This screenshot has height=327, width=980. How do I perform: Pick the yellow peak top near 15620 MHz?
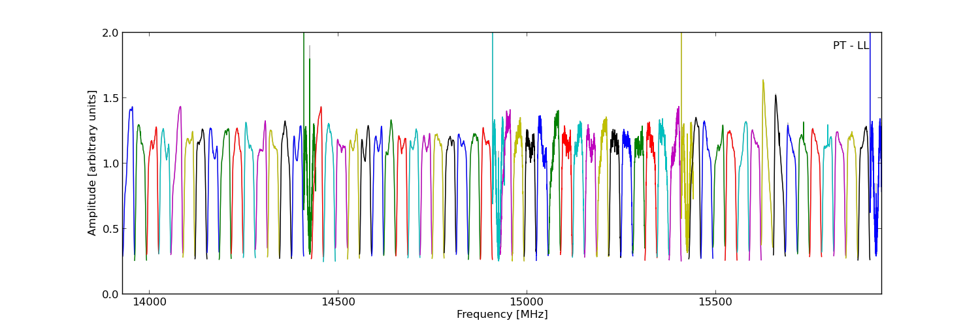(x=762, y=80)
